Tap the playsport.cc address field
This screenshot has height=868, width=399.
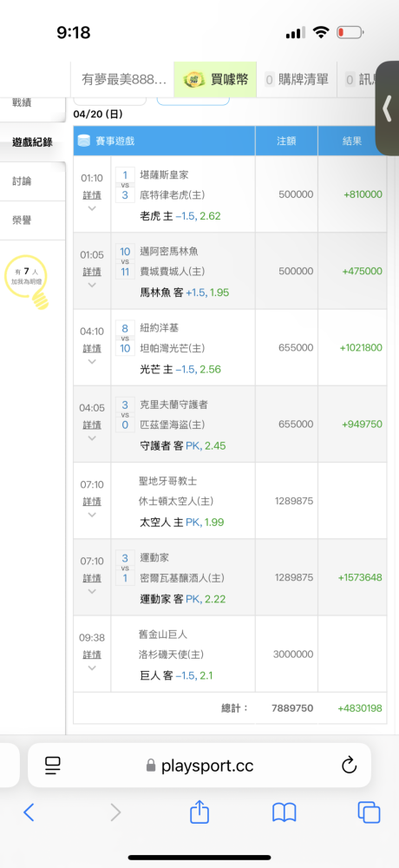199,766
